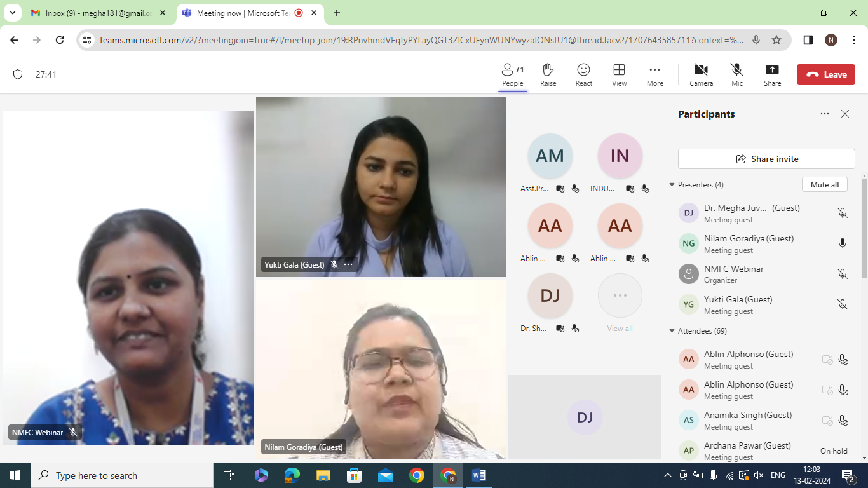Open Word from the Windows taskbar
The width and height of the screenshot is (868, 488).
tap(479, 475)
